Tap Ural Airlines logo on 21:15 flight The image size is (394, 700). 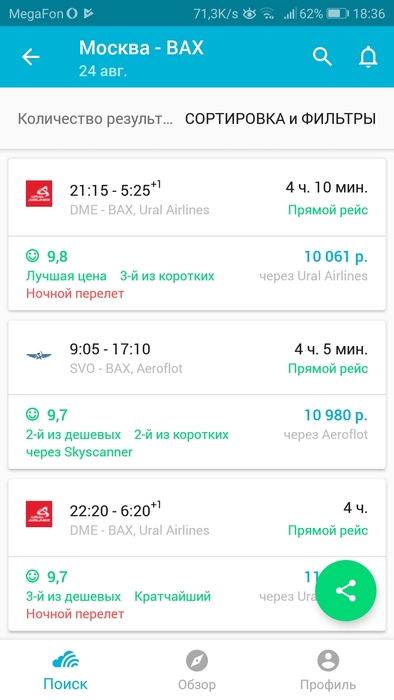pyautogui.click(x=39, y=193)
